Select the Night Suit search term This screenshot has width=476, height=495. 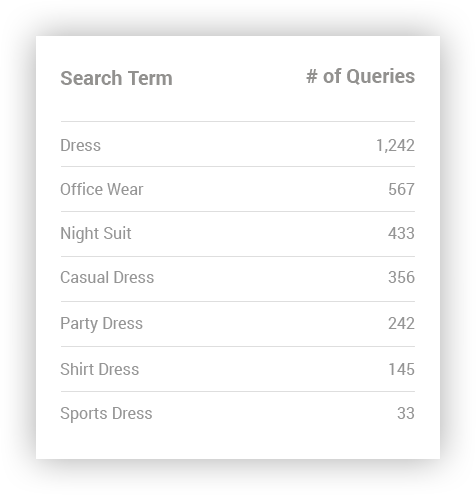[x=96, y=233]
